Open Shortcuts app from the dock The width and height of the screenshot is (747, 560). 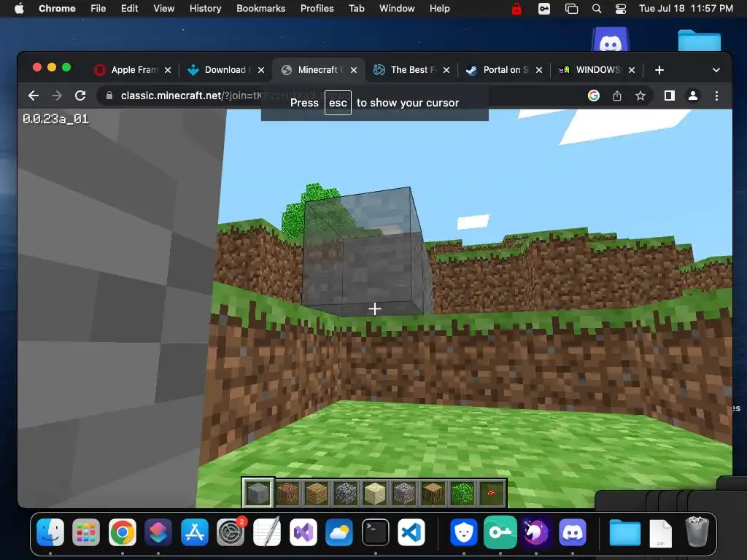point(158,532)
